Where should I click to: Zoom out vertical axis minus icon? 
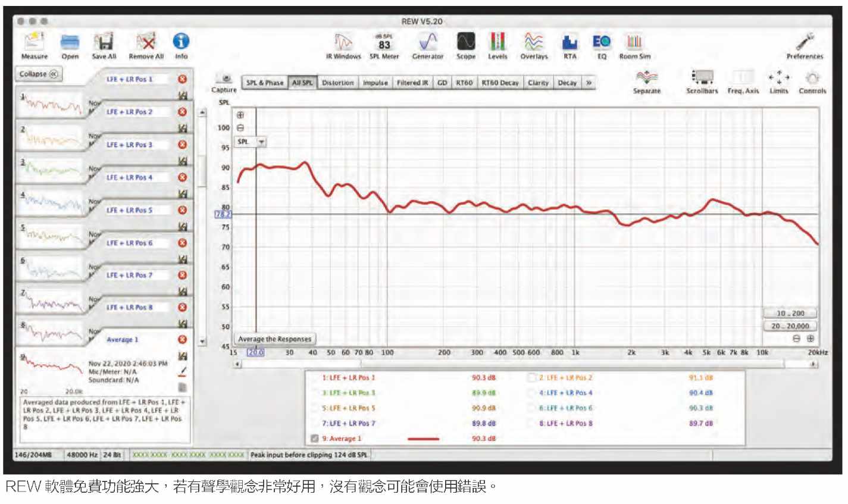240,128
